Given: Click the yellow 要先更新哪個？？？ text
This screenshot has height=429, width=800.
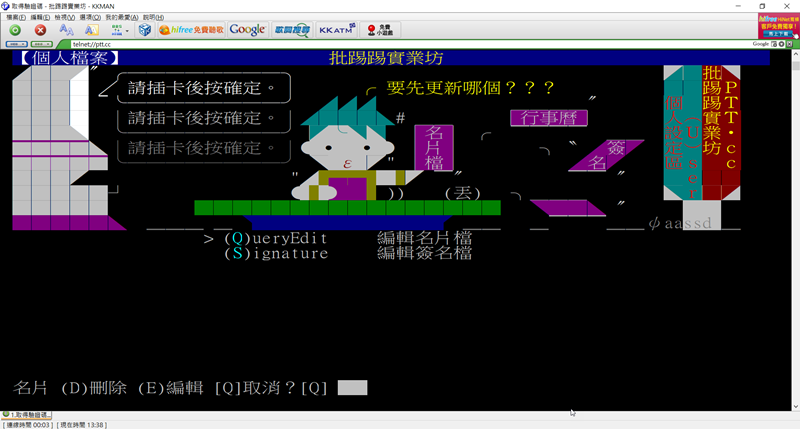Looking at the screenshot, I should point(470,88).
